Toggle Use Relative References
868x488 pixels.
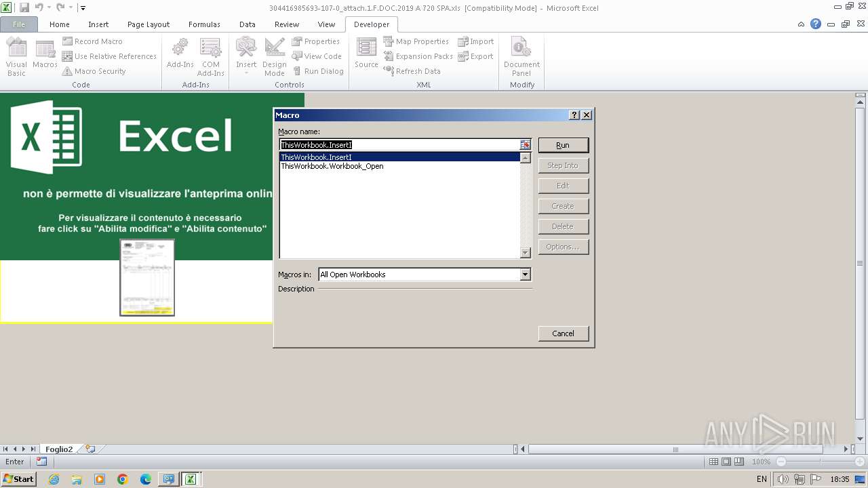[x=109, y=56]
